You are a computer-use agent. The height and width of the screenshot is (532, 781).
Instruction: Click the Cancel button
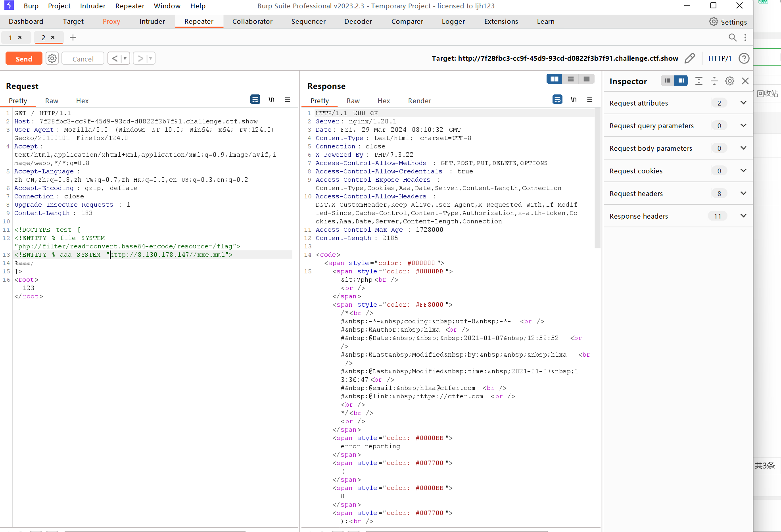tap(83, 58)
